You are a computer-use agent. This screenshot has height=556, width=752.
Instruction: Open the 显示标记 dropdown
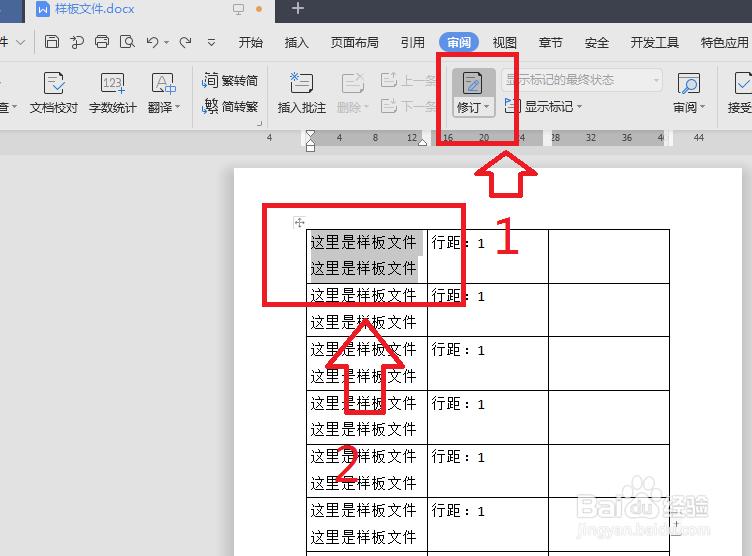(543, 106)
